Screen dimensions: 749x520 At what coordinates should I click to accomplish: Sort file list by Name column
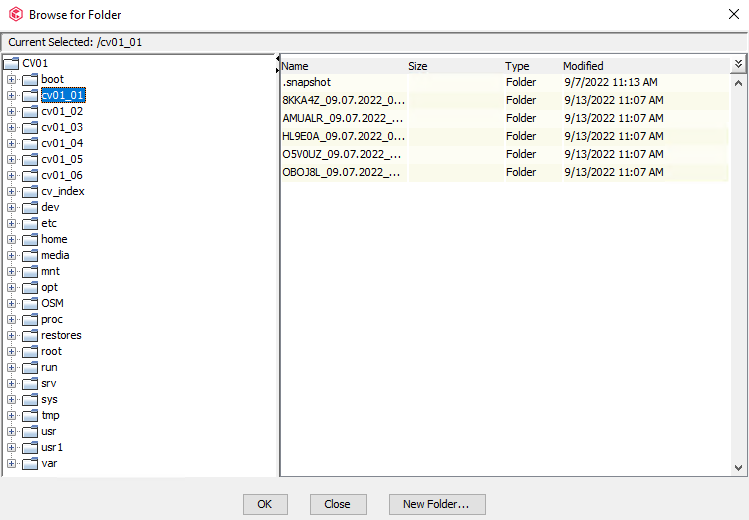point(340,66)
